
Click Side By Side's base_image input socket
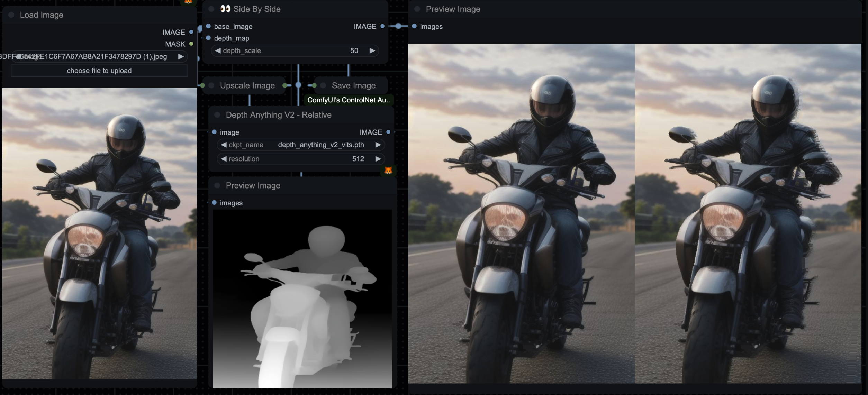(x=208, y=26)
